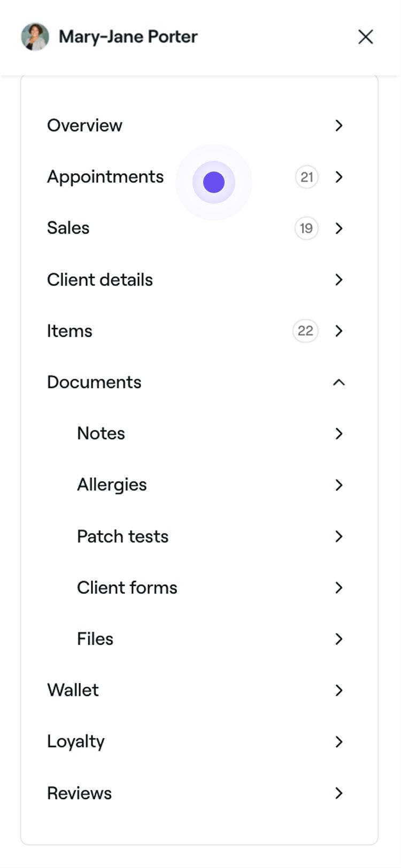The width and height of the screenshot is (401, 868).
Task: Collapse the Documents section
Action: (338, 382)
